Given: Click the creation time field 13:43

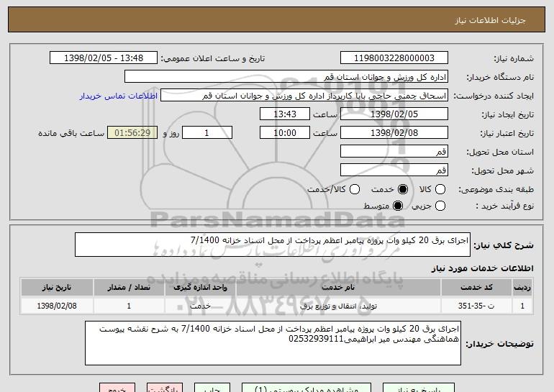Looking at the screenshot, I should 285,114.
